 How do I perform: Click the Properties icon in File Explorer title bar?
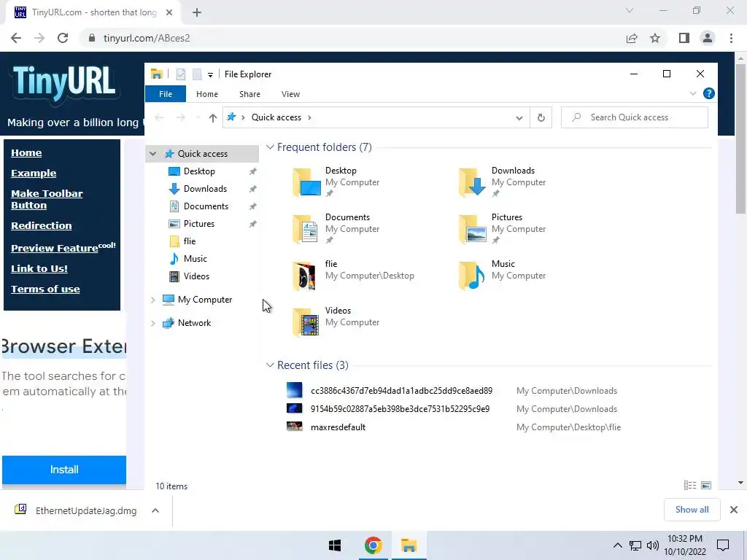click(181, 74)
